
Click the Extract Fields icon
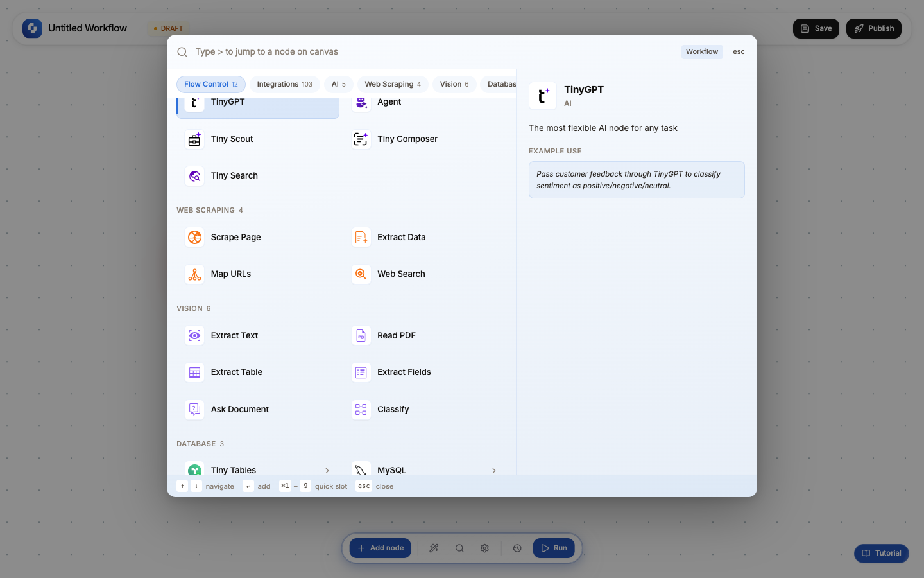coord(361,372)
